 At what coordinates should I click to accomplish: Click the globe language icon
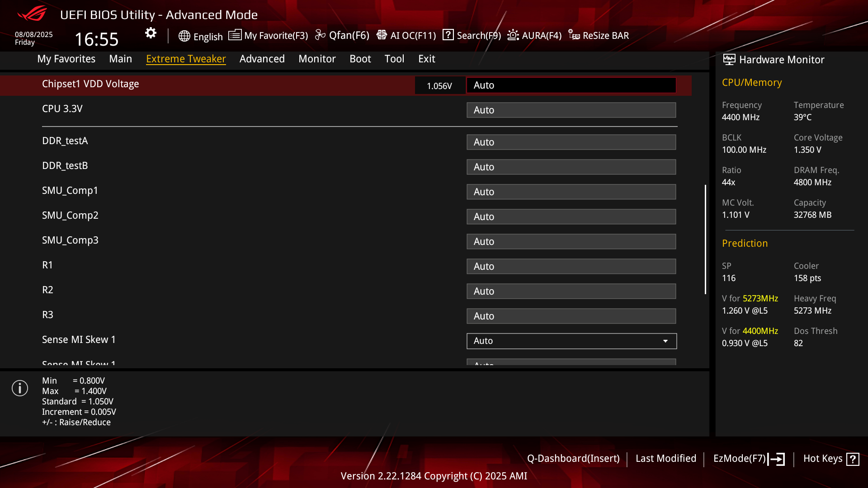click(x=184, y=36)
